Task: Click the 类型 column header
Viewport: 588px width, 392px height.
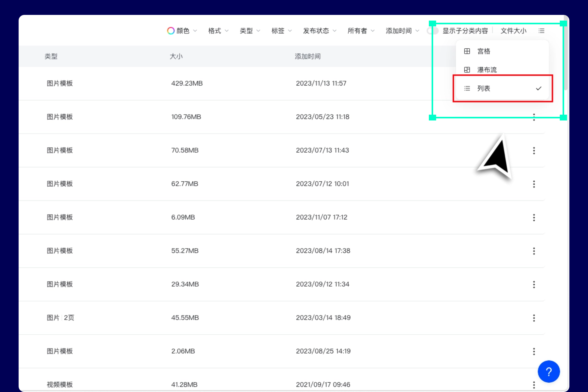Action: [51, 56]
